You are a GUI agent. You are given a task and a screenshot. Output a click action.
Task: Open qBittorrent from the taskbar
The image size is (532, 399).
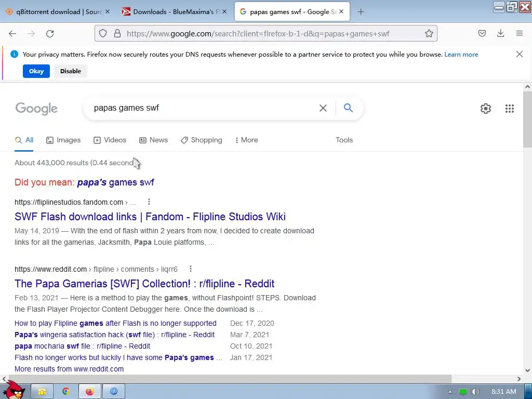pyautogui.click(x=114, y=392)
